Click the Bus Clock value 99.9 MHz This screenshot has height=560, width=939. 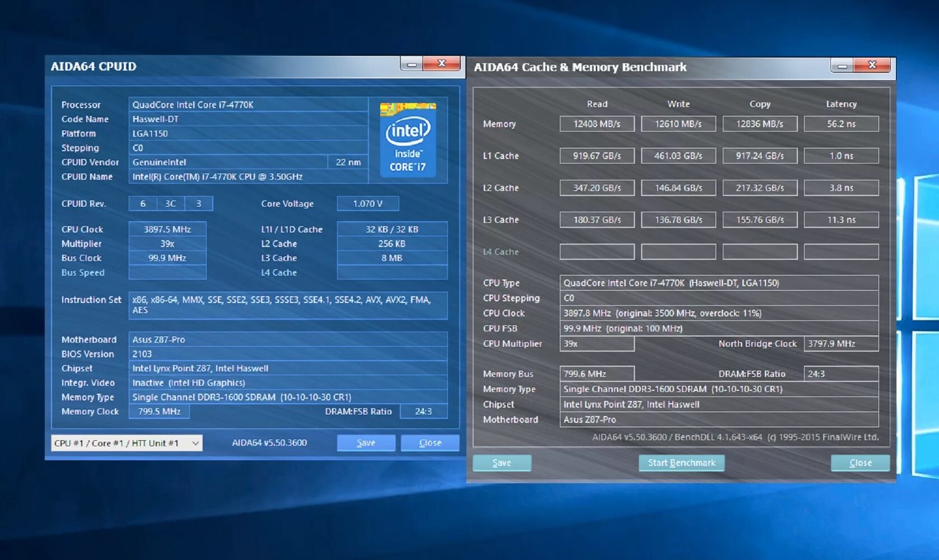(x=167, y=258)
